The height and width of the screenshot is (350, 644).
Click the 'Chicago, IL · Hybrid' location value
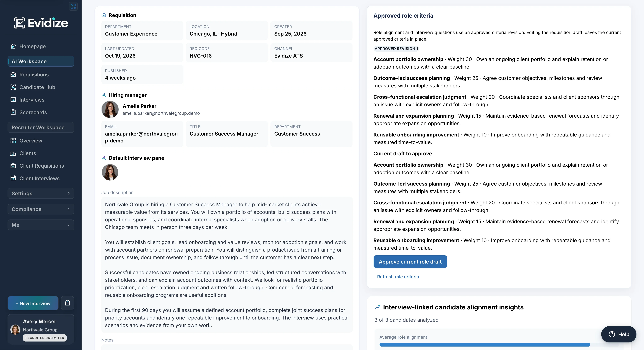(213, 34)
